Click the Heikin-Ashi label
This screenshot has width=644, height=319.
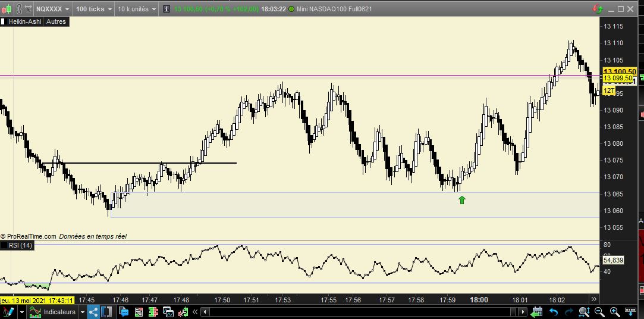pyautogui.click(x=25, y=21)
